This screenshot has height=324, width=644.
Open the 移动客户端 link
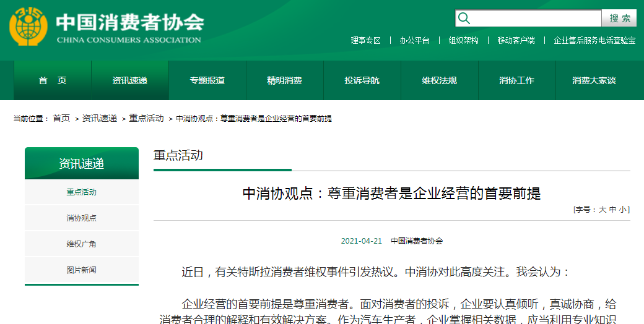point(516,40)
